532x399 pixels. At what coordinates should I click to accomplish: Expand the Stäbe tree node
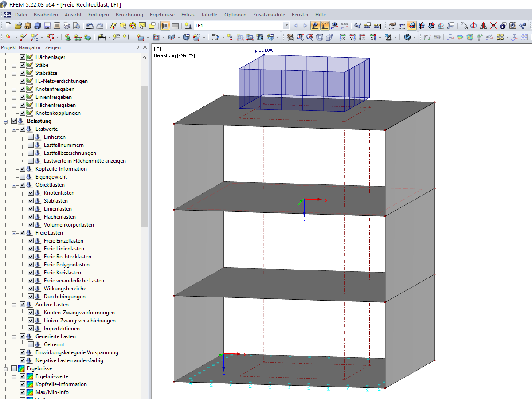pos(14,65)
